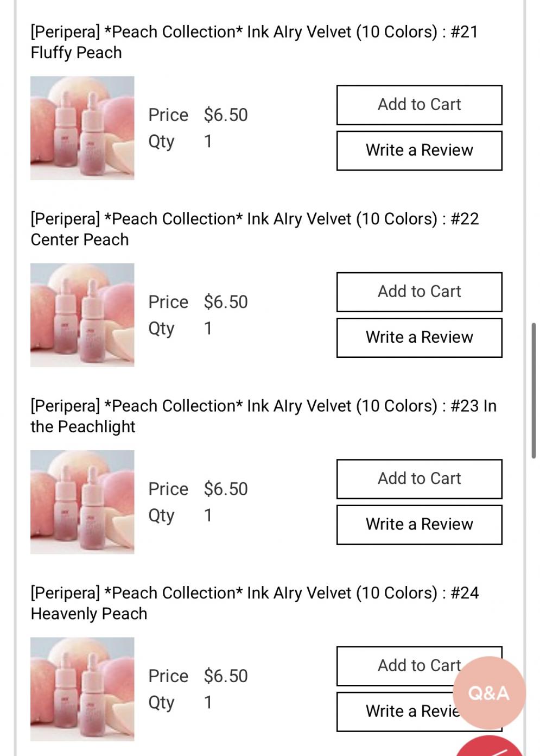Click the $6.50 price of #21 Fluffy Peach

tap(226, 115)
